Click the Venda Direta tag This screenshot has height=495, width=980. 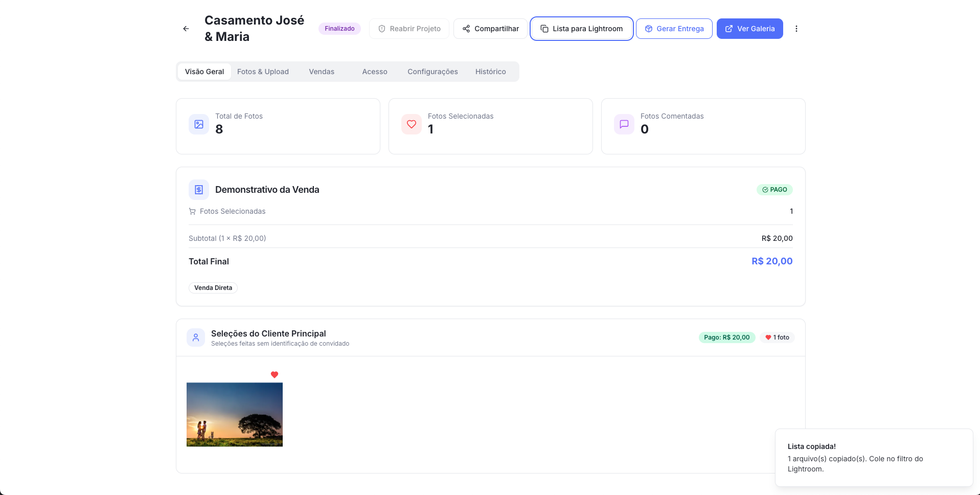[213, 288]
